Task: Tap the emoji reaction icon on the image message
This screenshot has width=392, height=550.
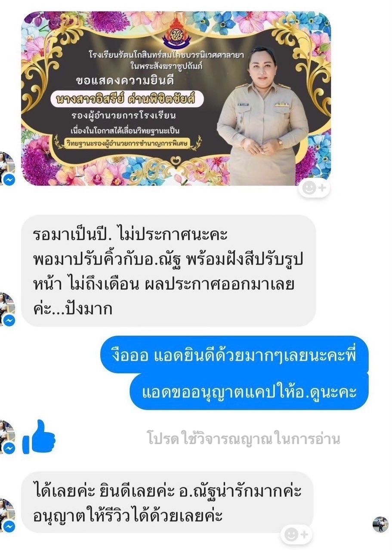Action: coord(314,187)
